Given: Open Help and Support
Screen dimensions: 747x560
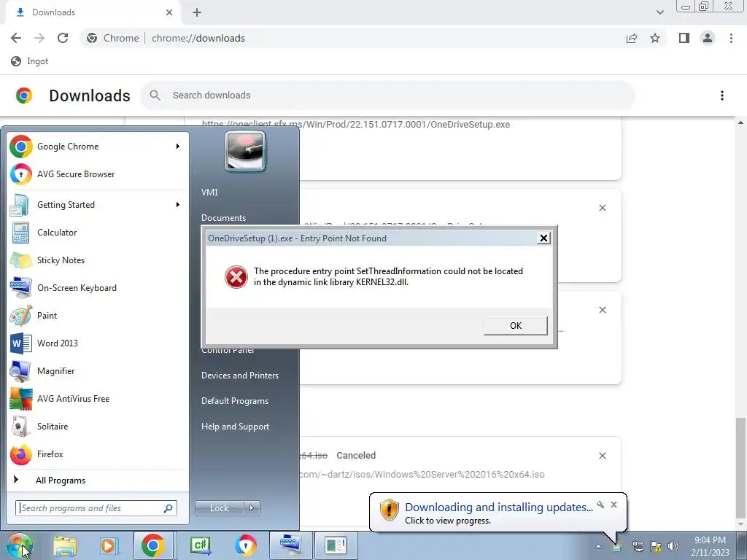Looking at the screenshot, I should tap(236, 427).
